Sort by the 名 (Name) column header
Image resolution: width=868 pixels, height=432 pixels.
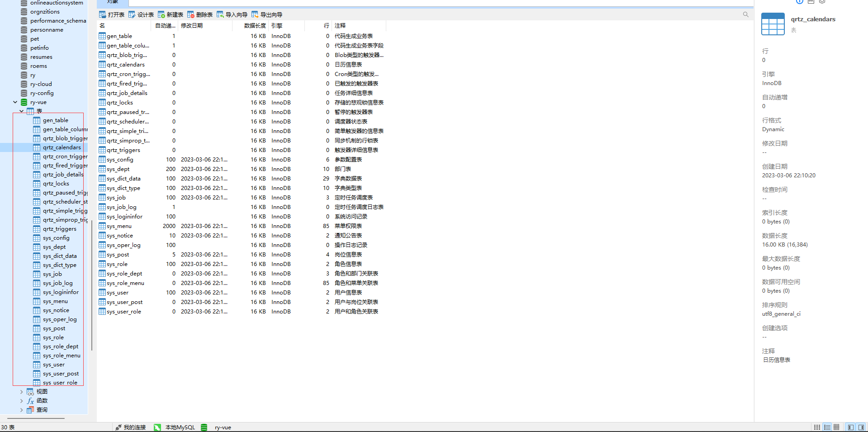[x=124, y=26]
